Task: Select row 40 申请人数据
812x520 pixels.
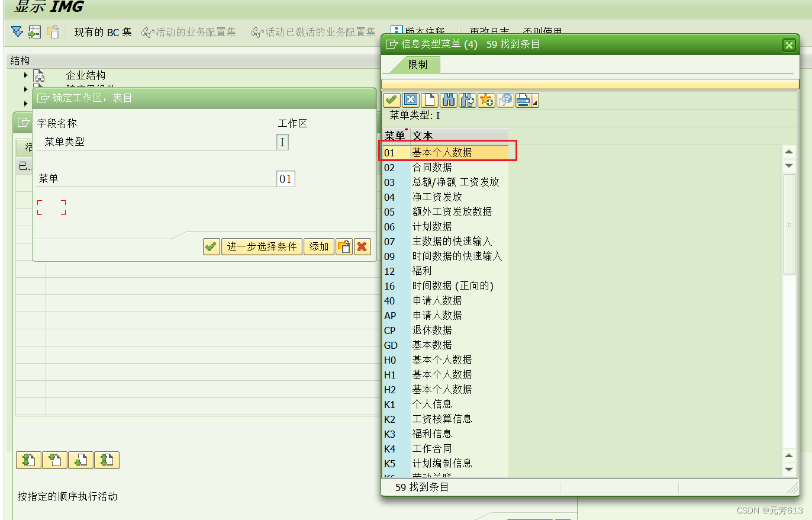Action: tap(445, 301)
